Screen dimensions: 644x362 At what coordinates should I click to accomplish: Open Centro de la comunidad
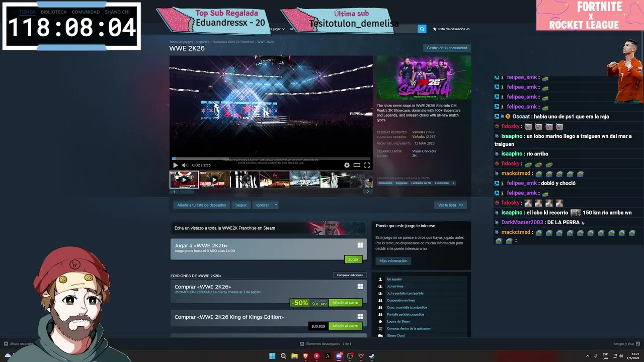tap(447, 48)
